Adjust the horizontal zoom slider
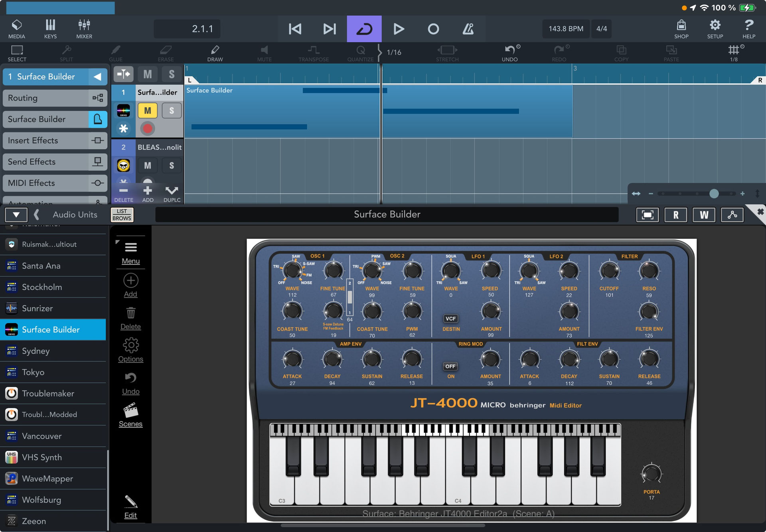 714,194
